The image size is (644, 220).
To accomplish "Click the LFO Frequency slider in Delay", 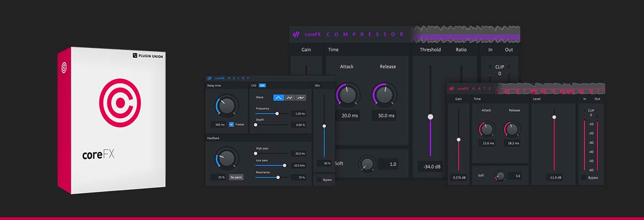I will pyautogui.click(x=272, y=113).
